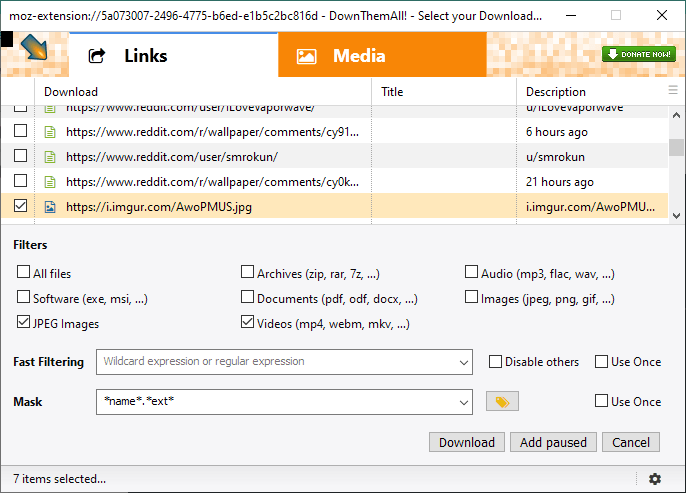Enable the Archives filter checkbox
Screen dimensions: 686x493
(248, 272)
